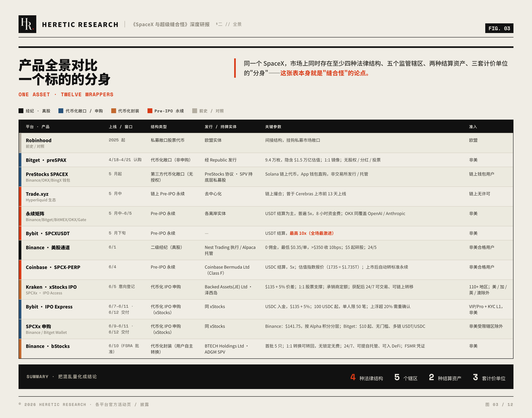Viewport: 532px width, 418px height.
Task: Select the Kraken · xStocks IPO row name
Action: 51,287
